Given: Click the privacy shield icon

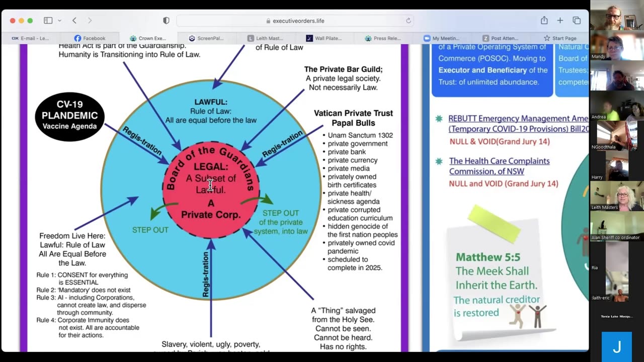Looking at the screenshot, I should coord(166,21).
